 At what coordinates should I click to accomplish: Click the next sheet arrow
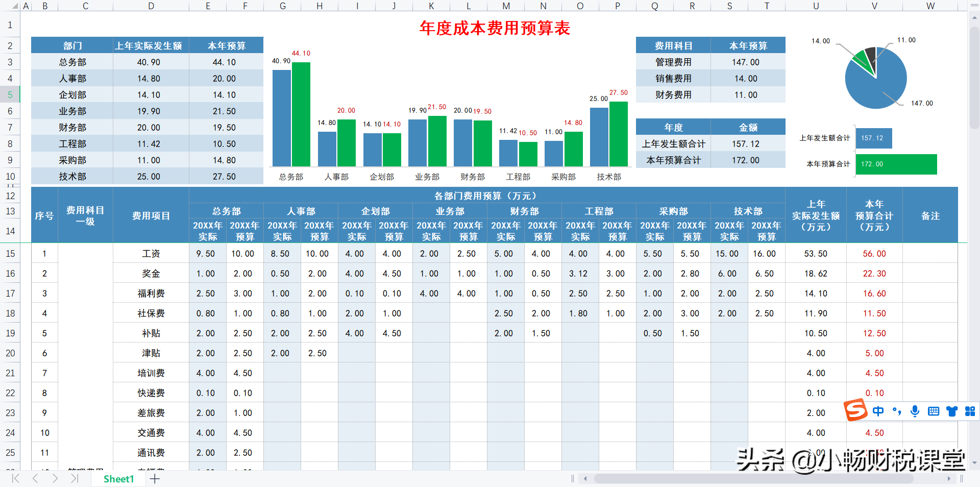[x=55, y=479]
